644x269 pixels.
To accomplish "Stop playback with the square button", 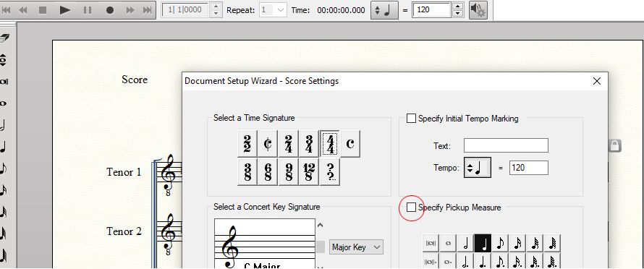I will (43, 10).
